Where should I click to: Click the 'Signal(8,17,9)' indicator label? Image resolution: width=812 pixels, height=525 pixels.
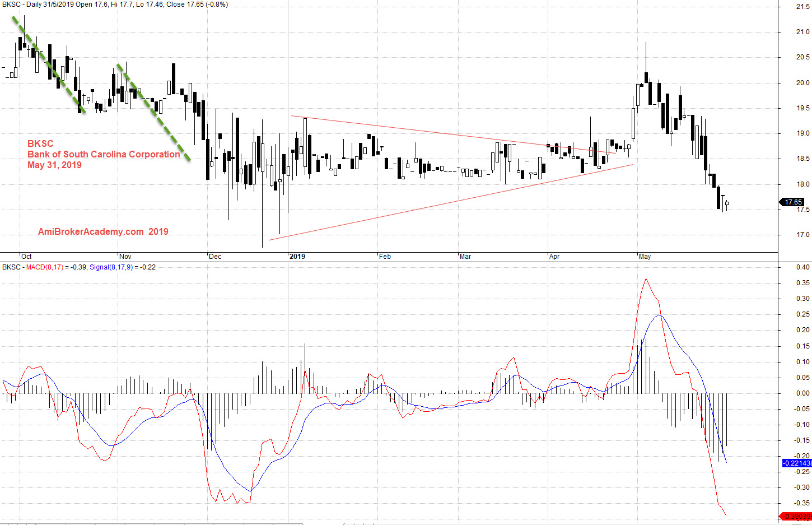coord(111,267)
